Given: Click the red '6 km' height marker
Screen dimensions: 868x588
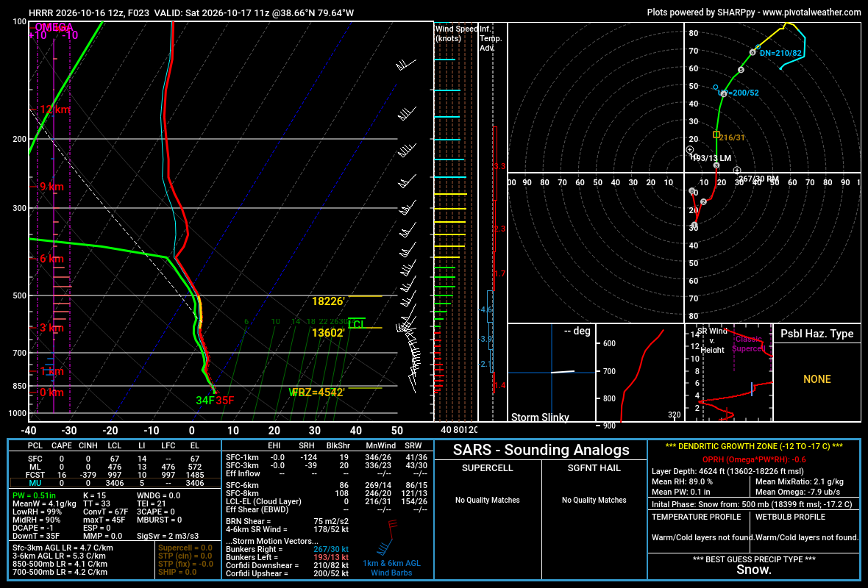Looking at the screenshot, I should (x=50, y=259).
